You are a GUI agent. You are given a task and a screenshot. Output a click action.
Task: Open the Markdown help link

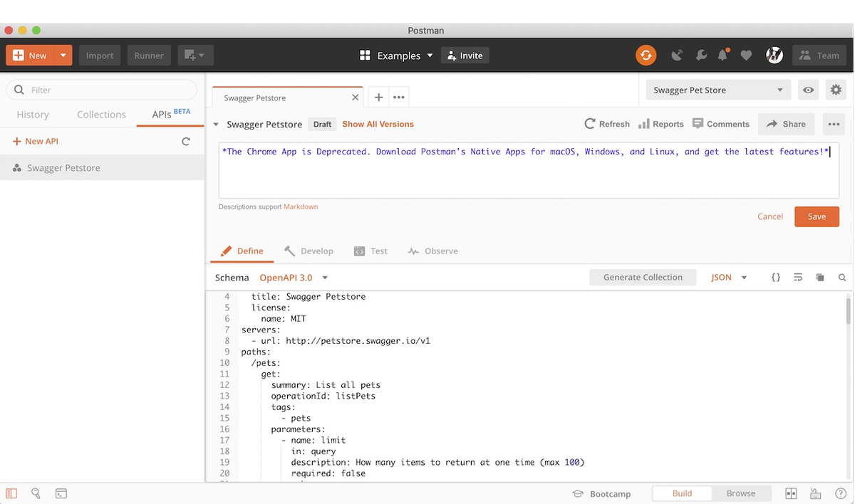[x=301, y=206]
